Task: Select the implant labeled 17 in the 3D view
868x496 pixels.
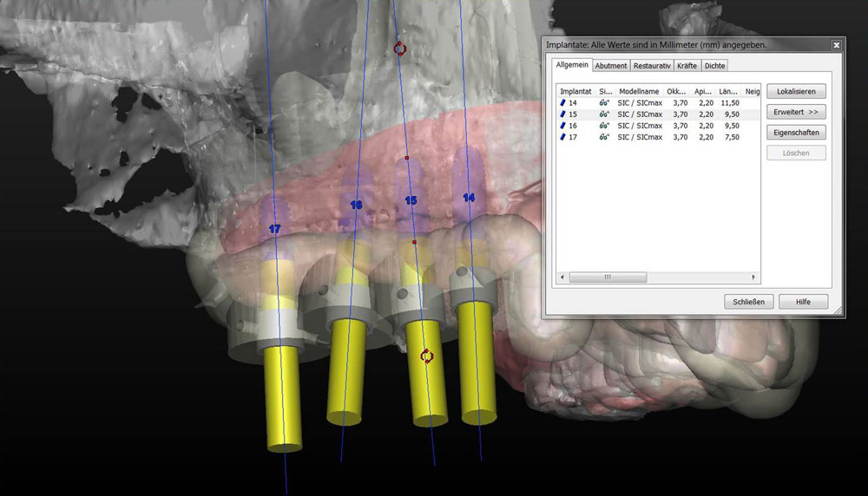Action: point(274,230)
